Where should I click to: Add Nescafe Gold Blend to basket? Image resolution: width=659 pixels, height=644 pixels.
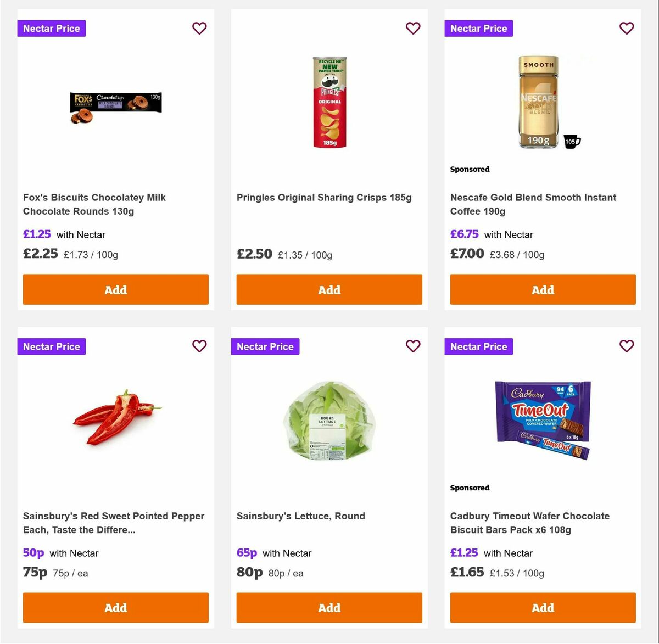(x=543, y=289)
